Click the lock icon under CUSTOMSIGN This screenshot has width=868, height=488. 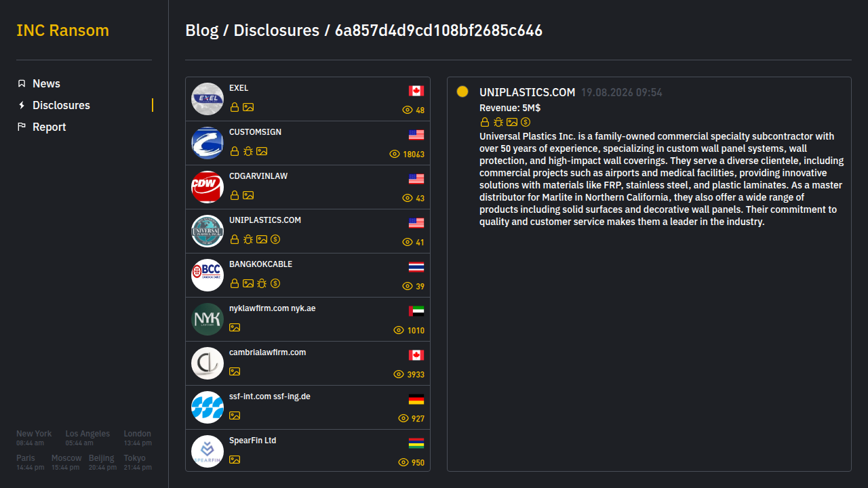[235, 151]
